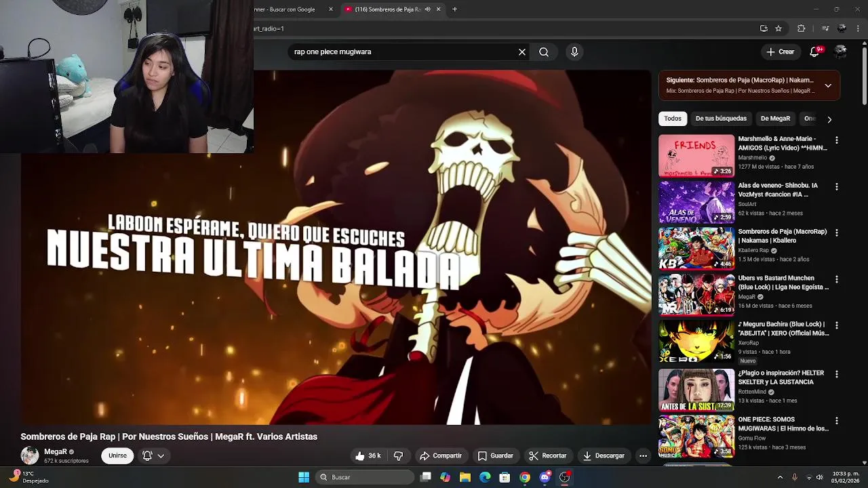Open options for Ubers vs Bastard Munchen video
The width and height of the screenshot is (868, 488).
tap(837, 279)
